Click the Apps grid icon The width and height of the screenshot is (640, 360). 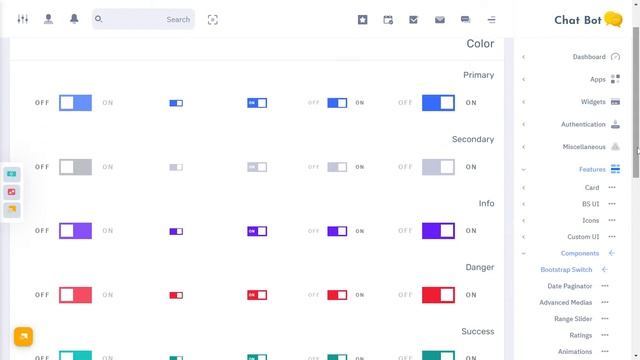616,79
